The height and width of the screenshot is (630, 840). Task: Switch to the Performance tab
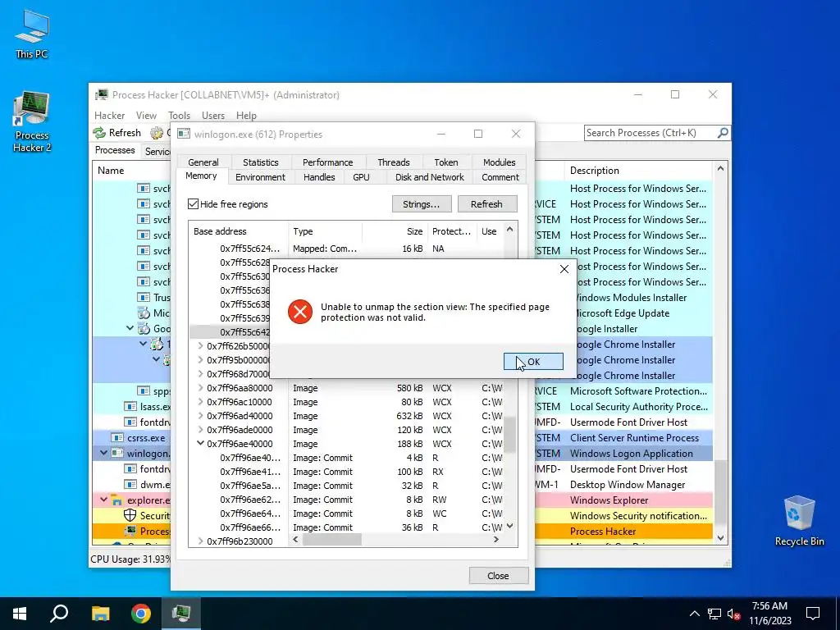[327, 162]
